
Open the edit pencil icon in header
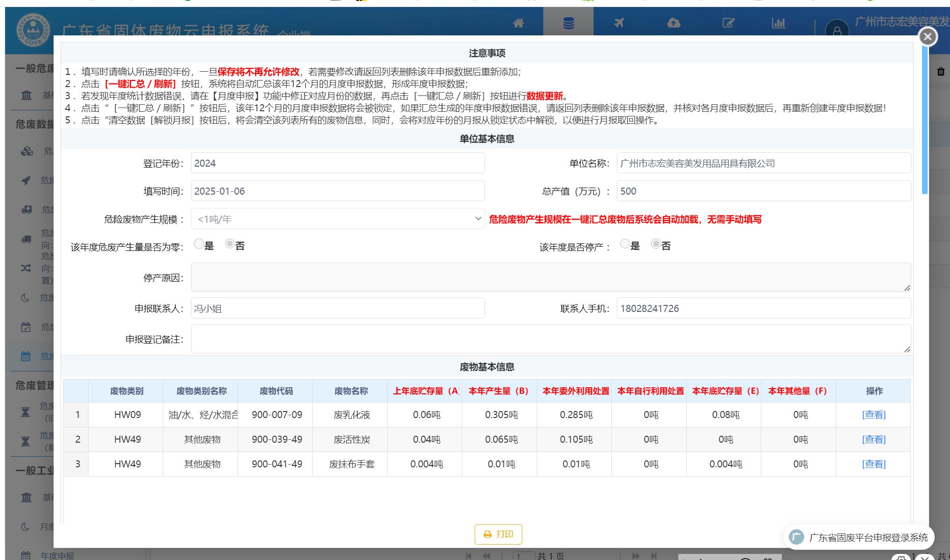pyautogui.click(x=728, y=23)
